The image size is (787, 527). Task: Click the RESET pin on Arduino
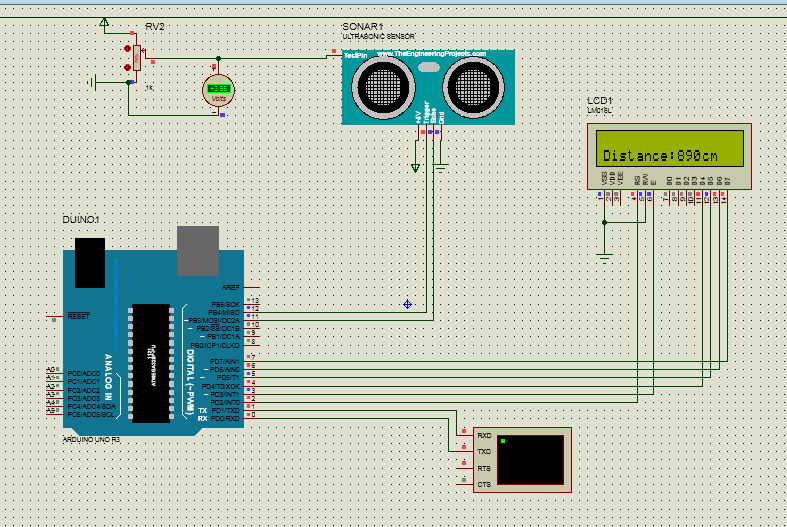[78, 316]
